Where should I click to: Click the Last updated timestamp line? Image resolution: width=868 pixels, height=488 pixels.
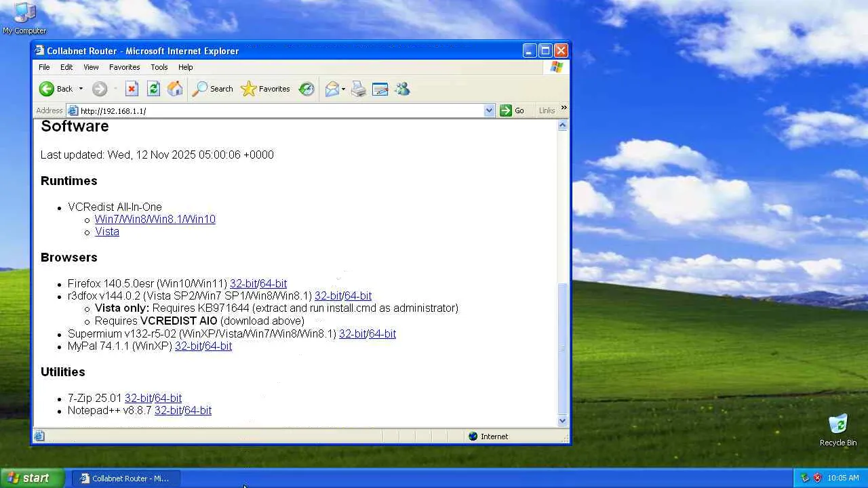pyautogui.click(x=157, y=155)
